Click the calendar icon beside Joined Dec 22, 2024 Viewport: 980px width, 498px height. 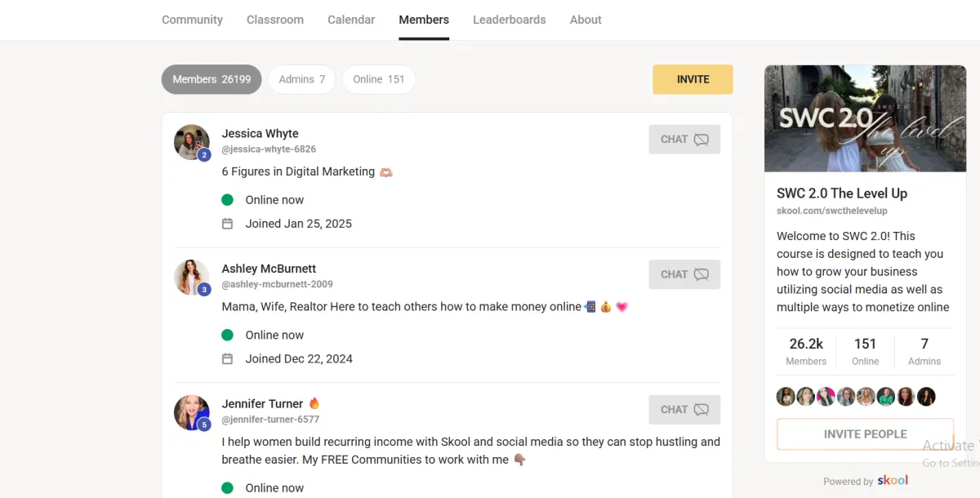(228, 359)
